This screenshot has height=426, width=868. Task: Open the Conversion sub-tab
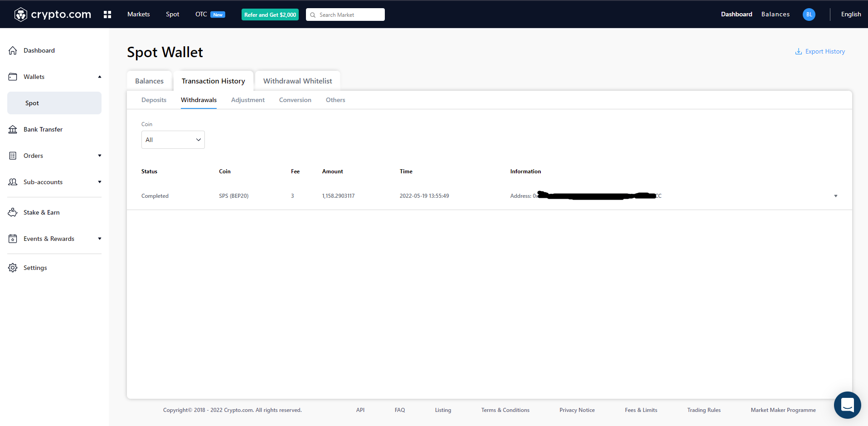click(x=295, y=100)
